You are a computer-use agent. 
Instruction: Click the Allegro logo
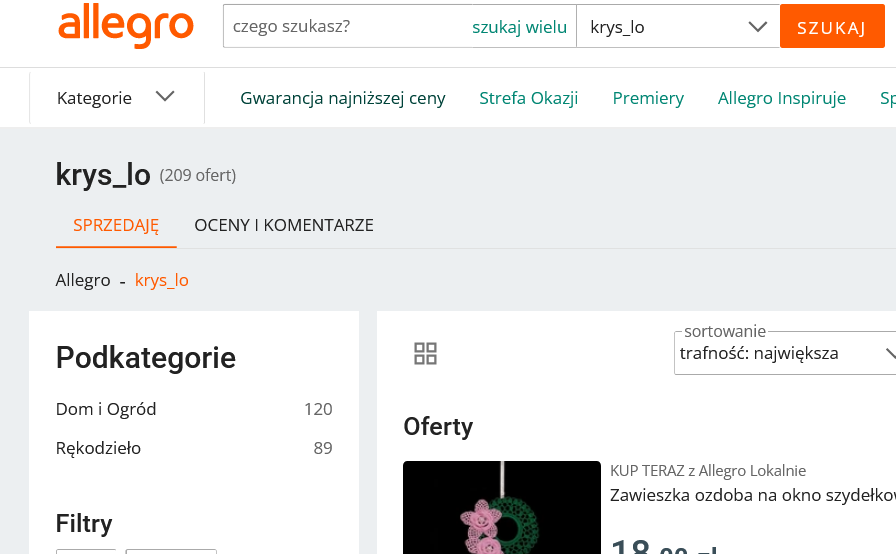(126, 26)
